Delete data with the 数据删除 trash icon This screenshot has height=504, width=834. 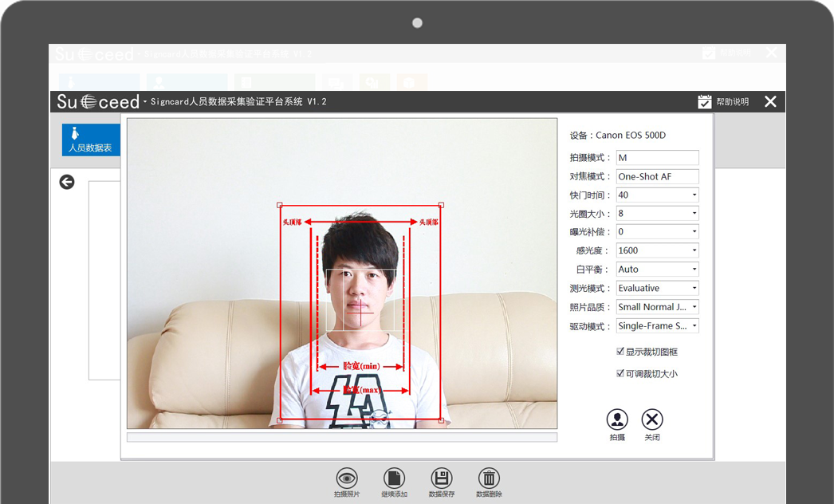pyautogui.click(x=489, y=478)
